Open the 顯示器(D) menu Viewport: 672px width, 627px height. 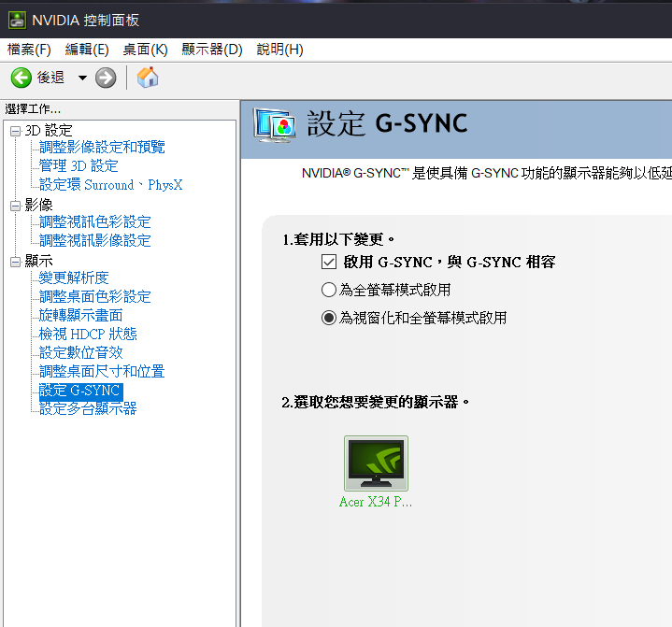(x=212, y=50)
